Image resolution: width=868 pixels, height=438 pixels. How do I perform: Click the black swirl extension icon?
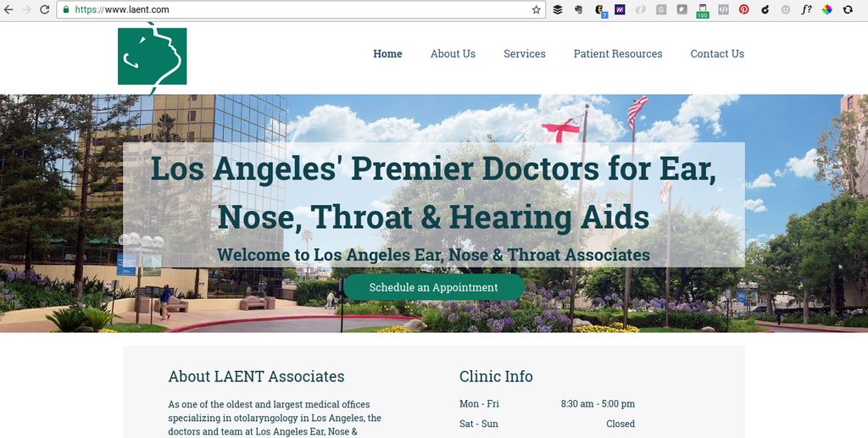click(x=765, y=9)
